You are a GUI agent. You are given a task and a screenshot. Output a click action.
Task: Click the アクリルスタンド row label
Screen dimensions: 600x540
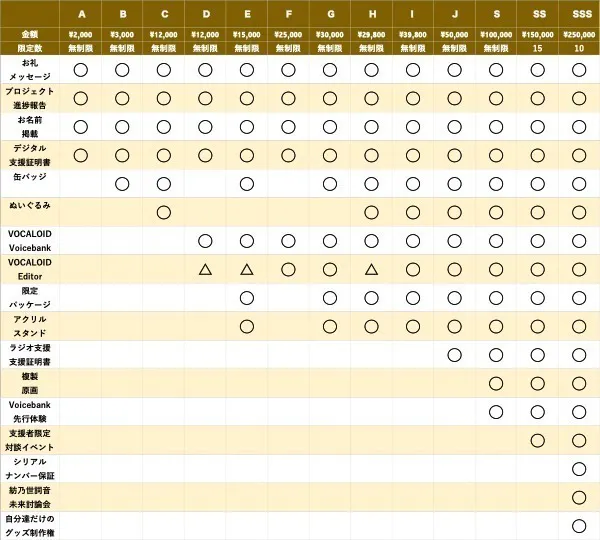(x=30, y=326)
